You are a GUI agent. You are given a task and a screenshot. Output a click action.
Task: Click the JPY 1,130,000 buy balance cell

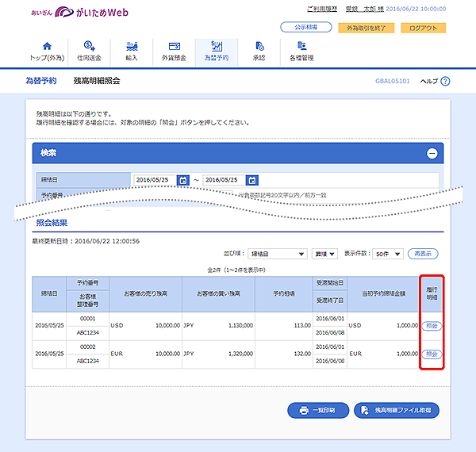point(219,325)
